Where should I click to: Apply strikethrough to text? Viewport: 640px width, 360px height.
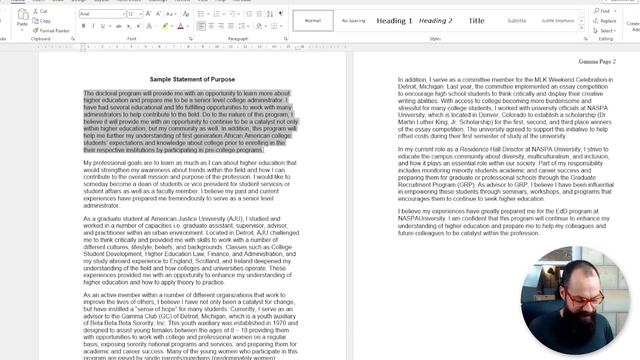coord(118,27)
